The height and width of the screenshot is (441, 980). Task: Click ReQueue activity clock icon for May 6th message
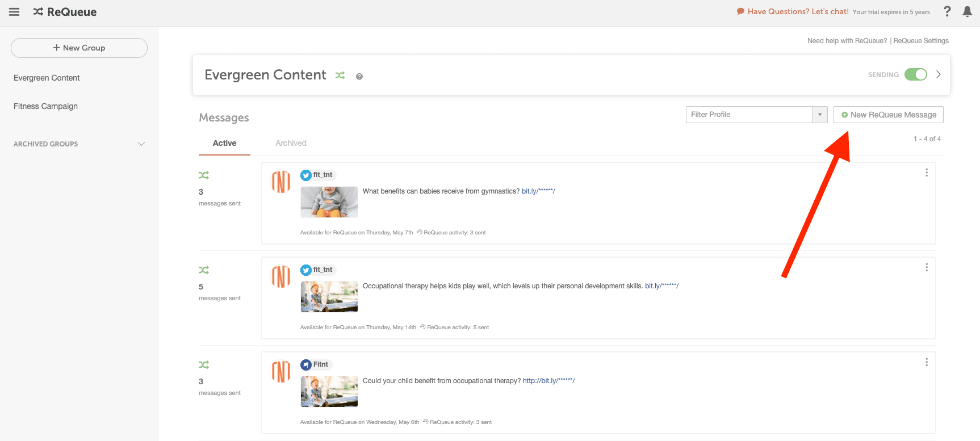(x=426, y=422)
